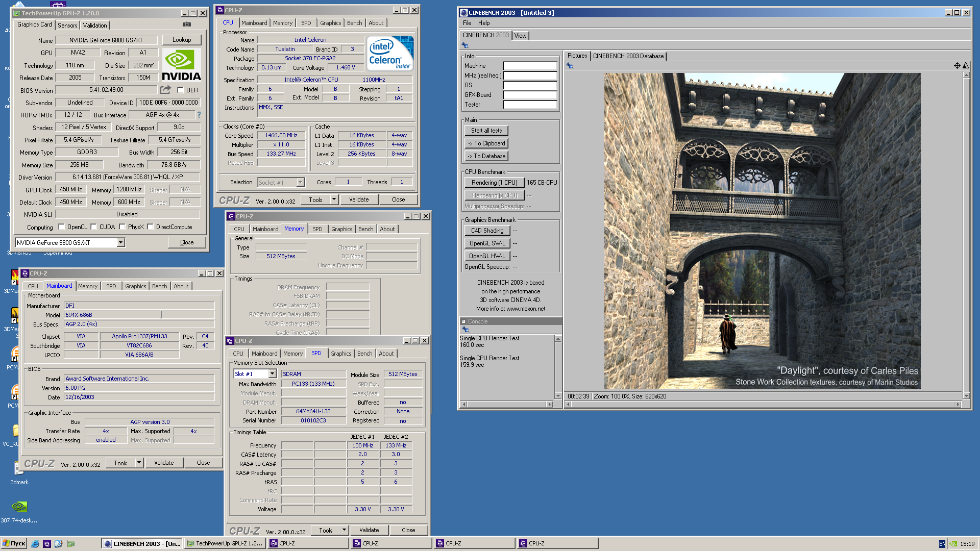This screenshot has width=980, height=551.
Task: Click the pin icon under CINEBENCH 2003 tab
Action: [465, 45]
